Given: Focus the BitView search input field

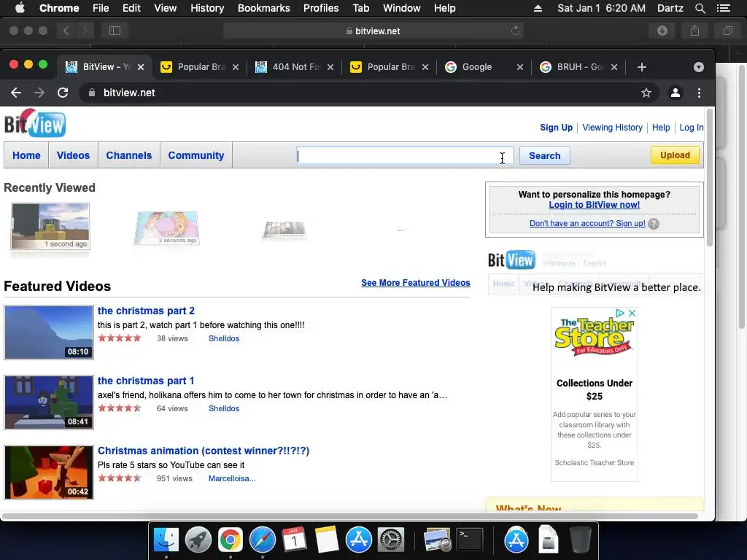Looking at the screenshot, I should click(x=405, y=156).
